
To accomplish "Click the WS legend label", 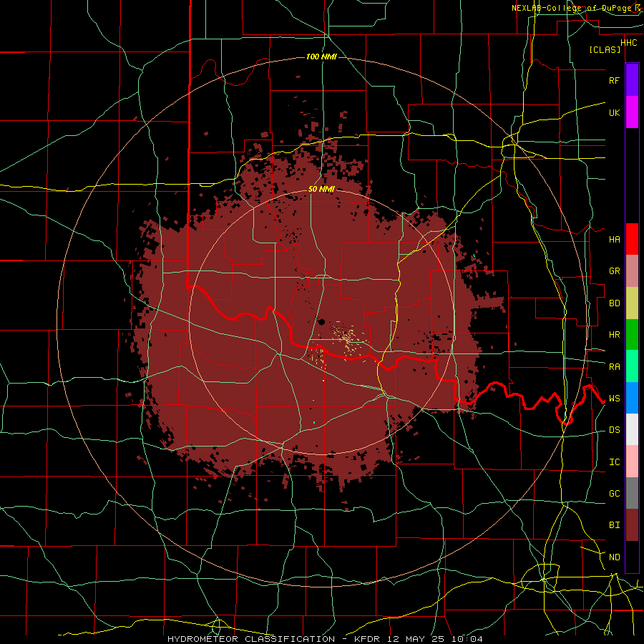I will tap(614, 399).
